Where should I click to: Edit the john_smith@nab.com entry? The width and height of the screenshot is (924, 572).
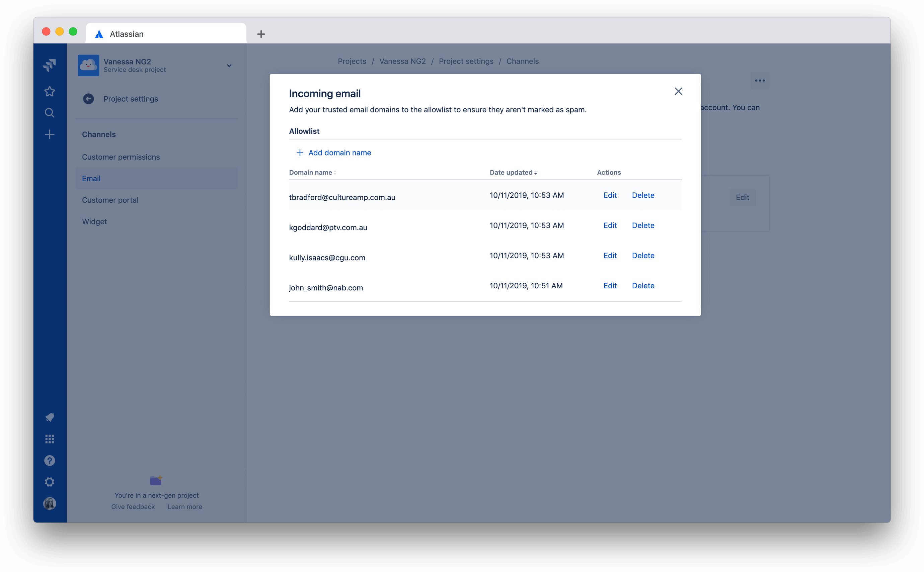click(x=610, y=286)
